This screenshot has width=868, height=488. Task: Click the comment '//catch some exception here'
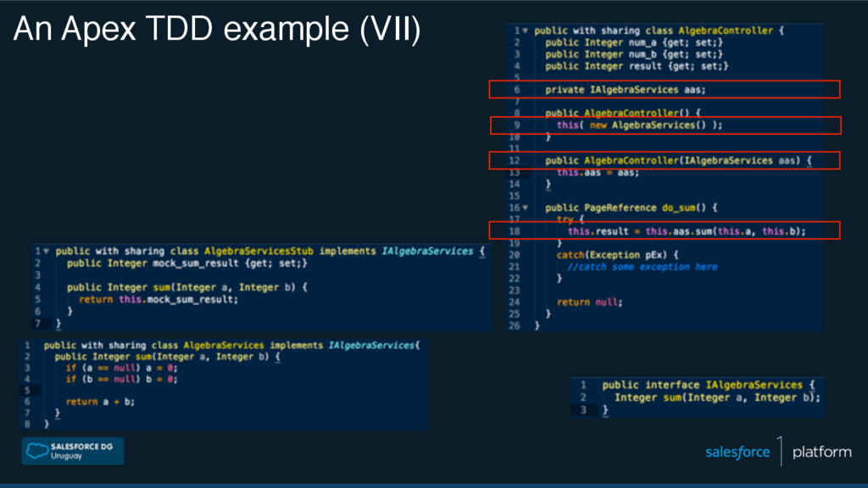[x=643, y=267]
